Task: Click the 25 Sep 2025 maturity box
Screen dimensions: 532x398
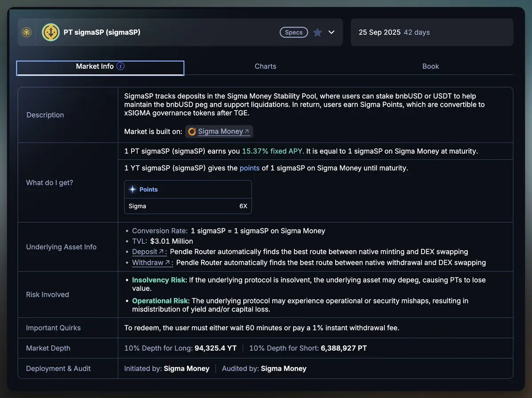Action: 432,32
